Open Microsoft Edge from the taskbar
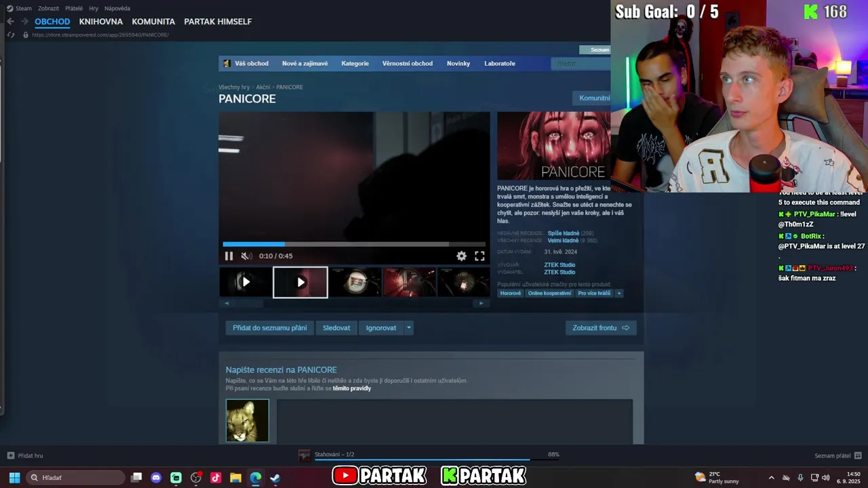Viewport: 868px width, 488px height. click(x=256, y=478)
